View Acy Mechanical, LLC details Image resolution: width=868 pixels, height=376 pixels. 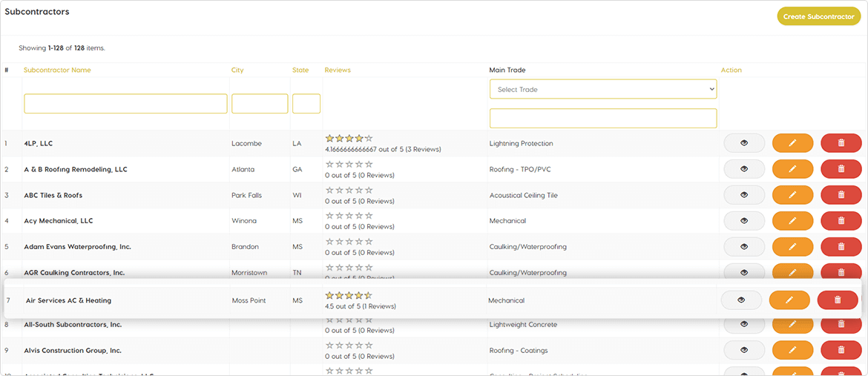coord(744,220)
